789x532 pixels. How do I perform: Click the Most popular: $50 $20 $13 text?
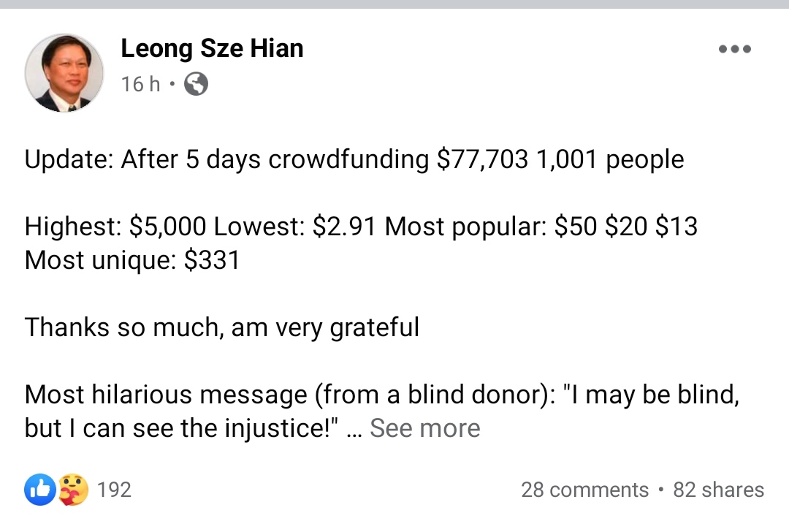(541, 226)
